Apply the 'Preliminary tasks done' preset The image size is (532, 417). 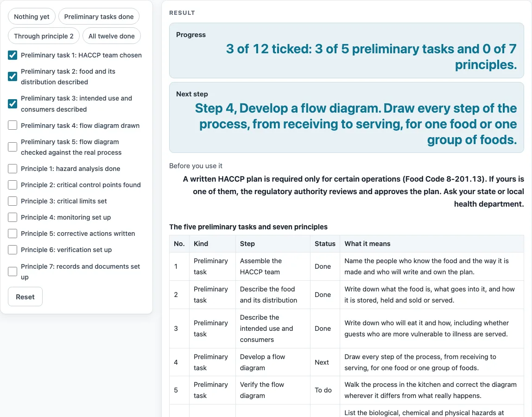(x=99, y=17)
